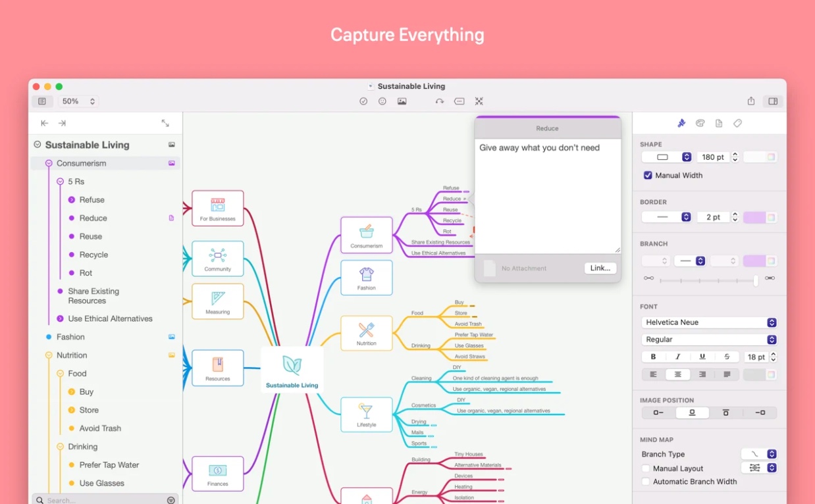Click the insert image toolbar icon
Viewport: 815px width, 504px height.
pos(402,101)
